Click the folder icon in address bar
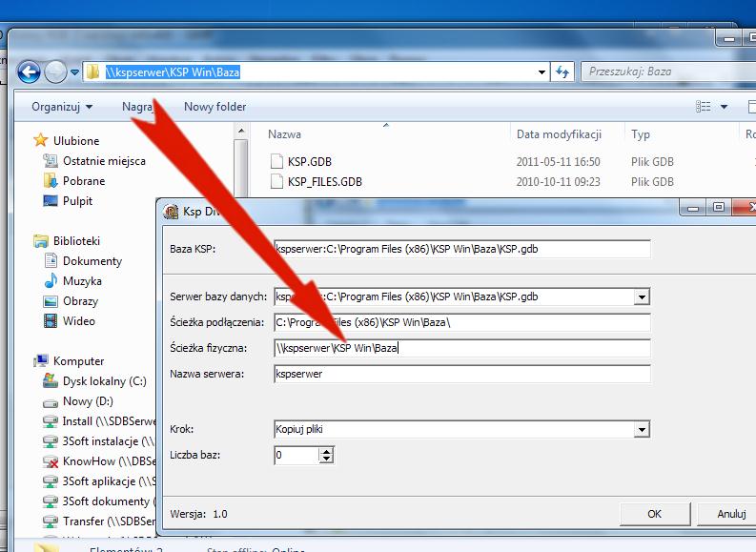Screen dimensions: 756x552 click(92, 72)
